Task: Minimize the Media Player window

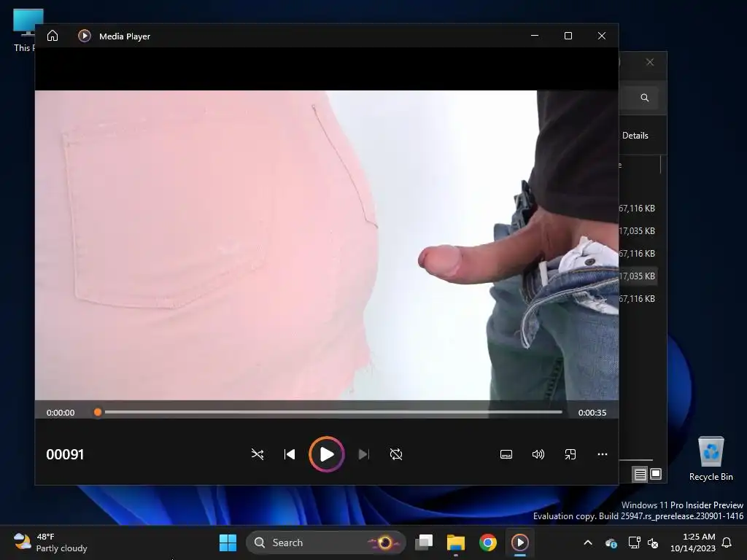Action: (x=535, y=36)
